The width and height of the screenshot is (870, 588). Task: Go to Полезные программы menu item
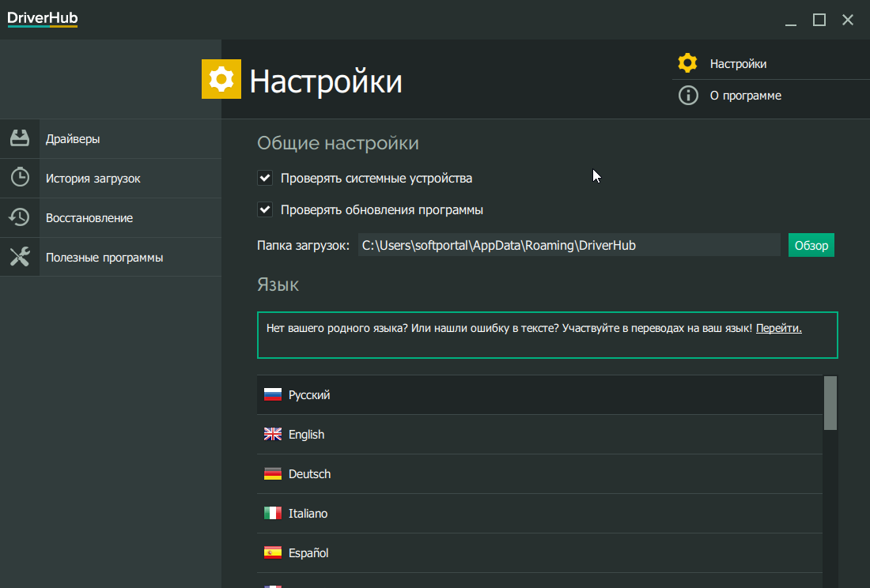[104, 258]
